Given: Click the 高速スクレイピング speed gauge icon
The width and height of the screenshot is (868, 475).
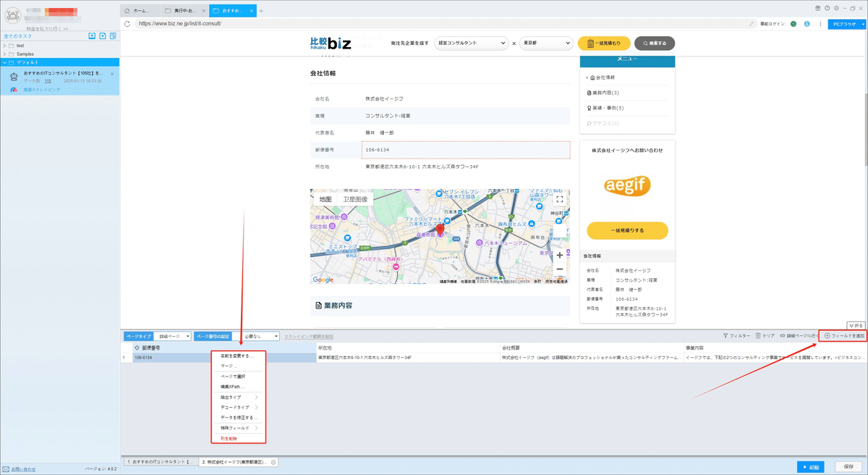Looking at the screenshot, I should (14, 90).
